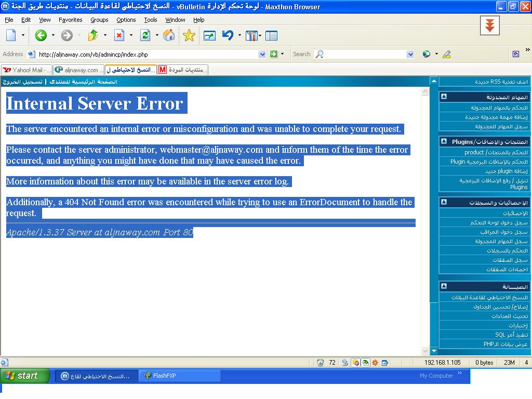Click the Favorites star icon
The width and height of the screenshot is (532, 399).
pos(189,35)
